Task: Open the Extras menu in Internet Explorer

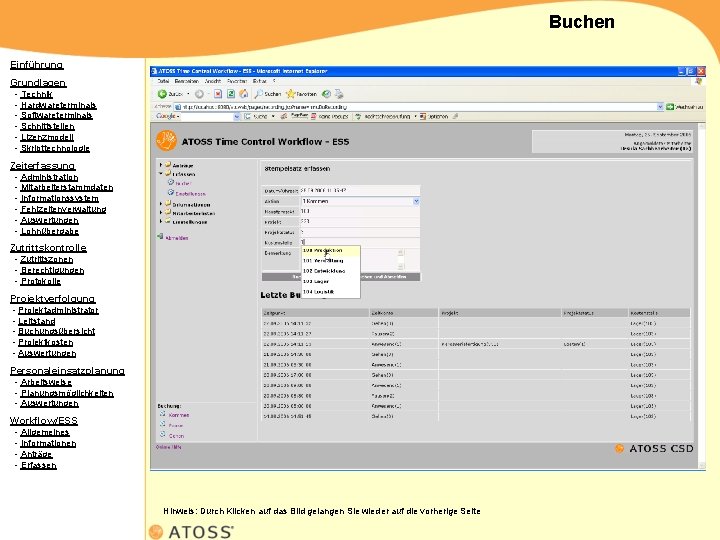Action: click(x=259, y=81)
